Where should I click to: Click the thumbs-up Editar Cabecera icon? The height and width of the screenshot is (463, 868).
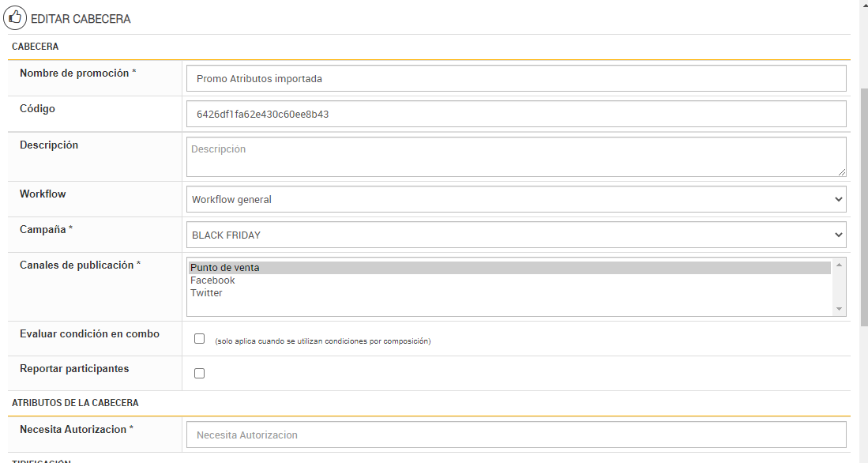[15, 17]
